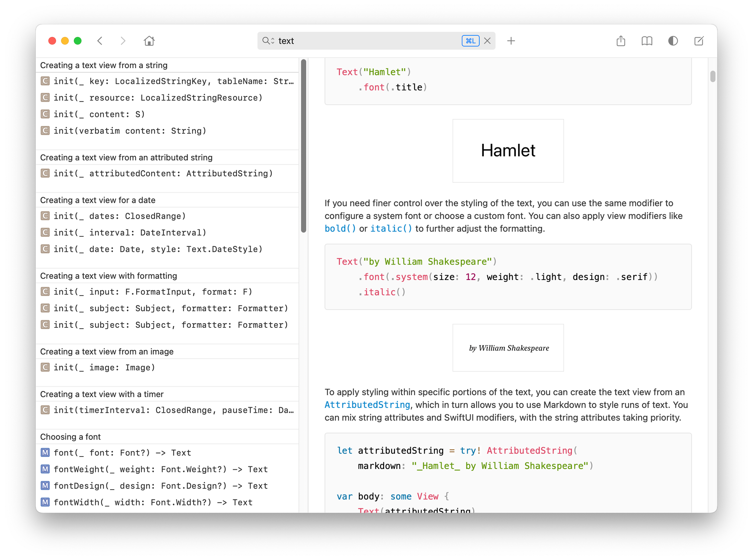Clear the 'text' search query
This screenshot has width=753, height=560.
click(488, 41)
